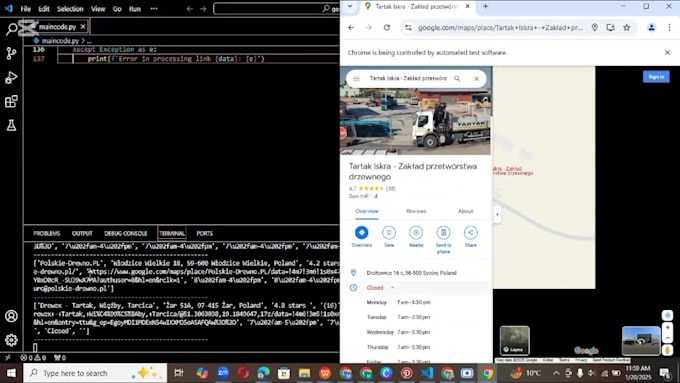This screenshot has height=383, width=680.
Task: Open the Edit menu in VS Code
Action: pos(44,9)
